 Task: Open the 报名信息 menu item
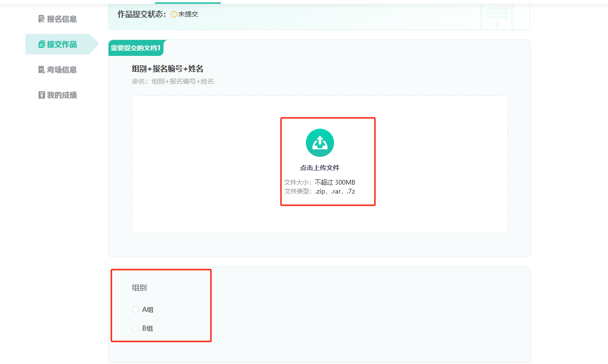pyautogui.click(x=62, y=19)
